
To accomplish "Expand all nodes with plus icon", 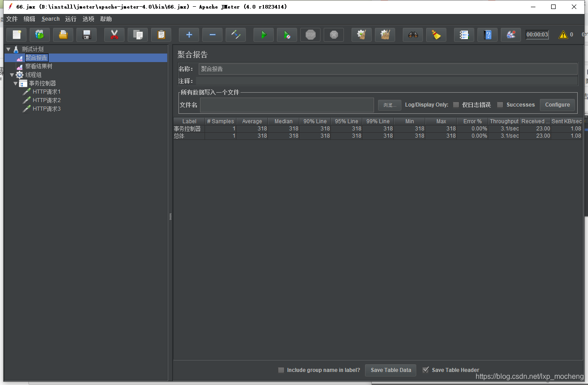I will 189,35.
